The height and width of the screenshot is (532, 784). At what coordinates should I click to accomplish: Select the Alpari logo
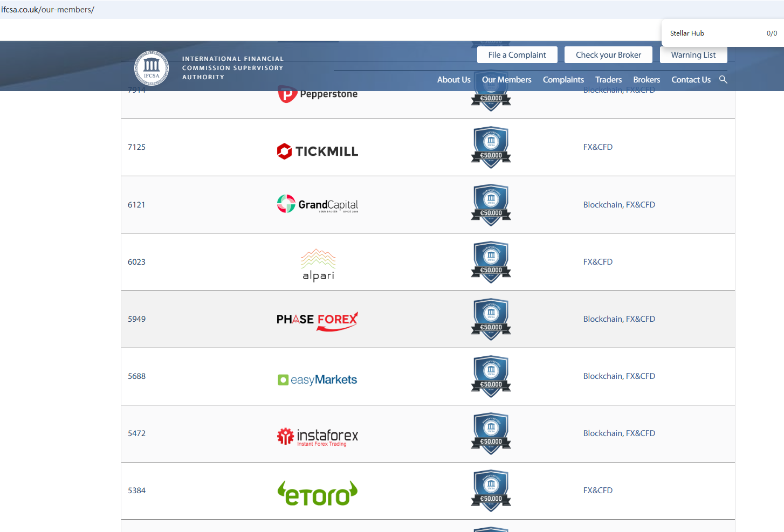(318, 265)
